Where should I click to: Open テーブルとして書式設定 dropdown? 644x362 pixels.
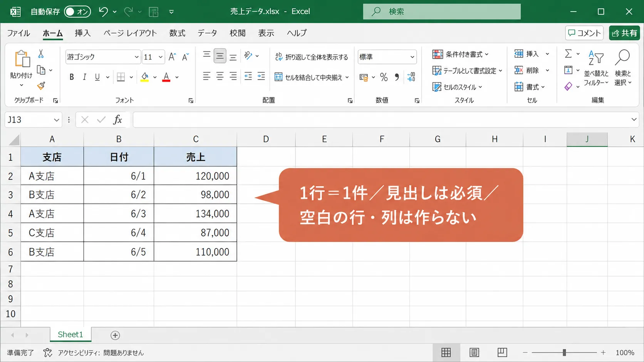tap(467, 71)
